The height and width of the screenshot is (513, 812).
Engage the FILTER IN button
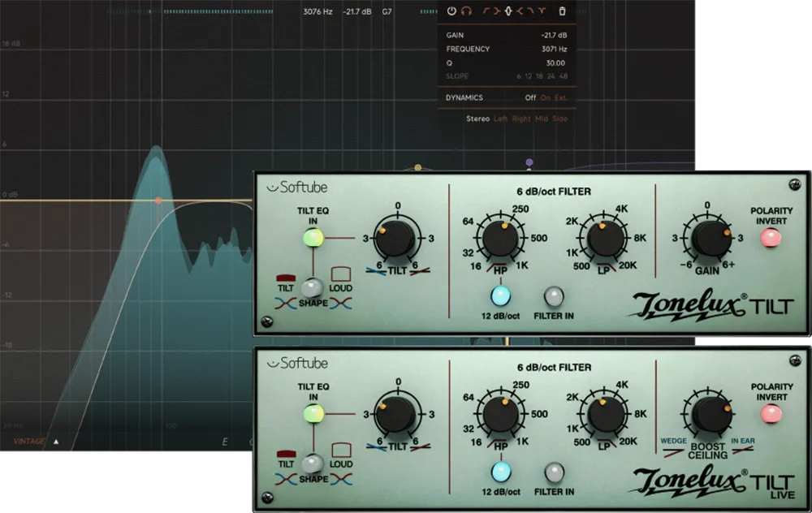tap(554, 295)
